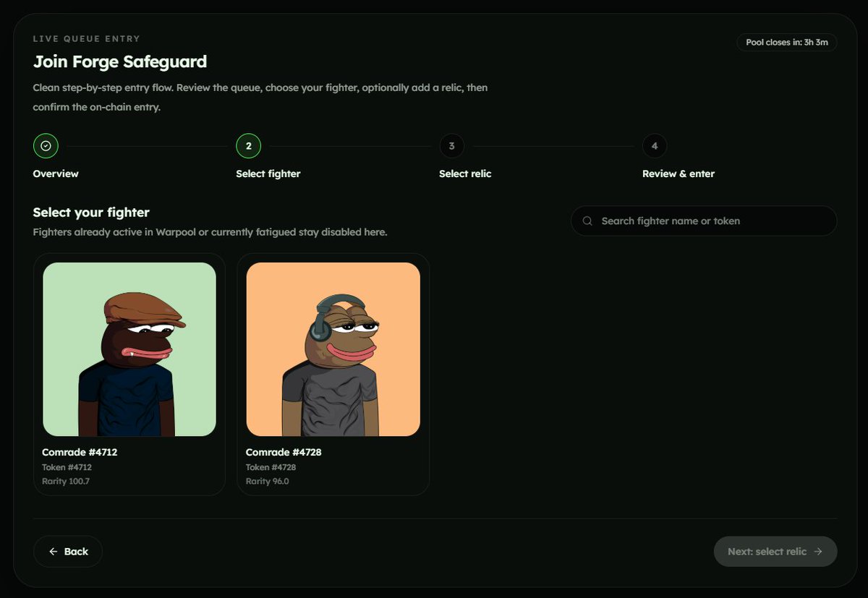Click the Select your fighter heading
This screenshot has width=868, height=598.
tap(91, 213)
